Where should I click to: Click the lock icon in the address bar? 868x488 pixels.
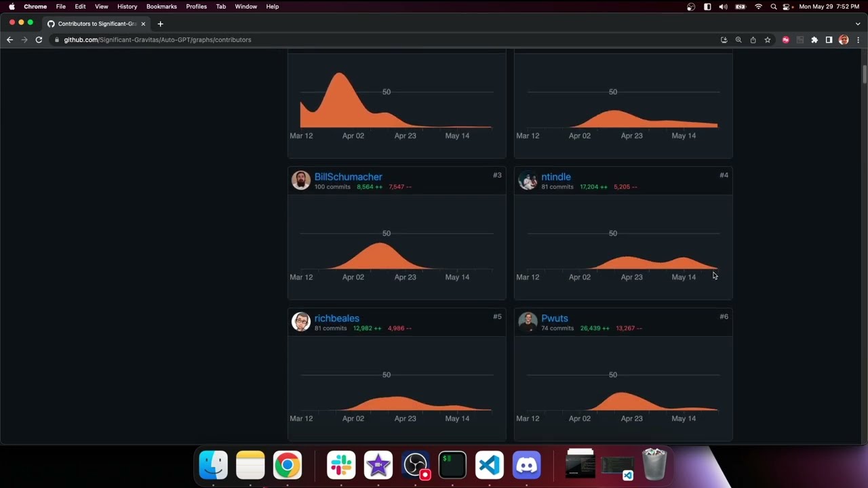[x=57, y=40]
